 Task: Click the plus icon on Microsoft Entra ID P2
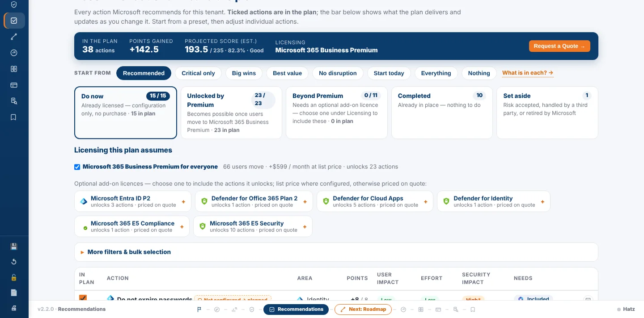pyautogui.click(x=183, y=202)
